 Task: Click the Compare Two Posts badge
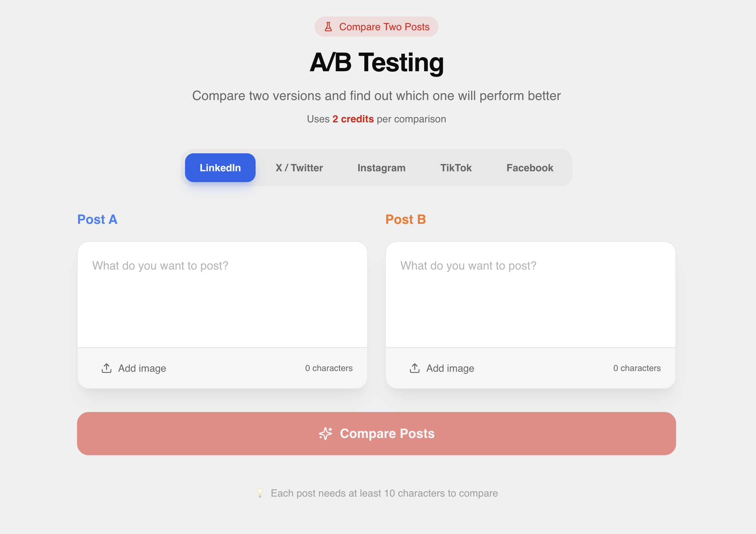point(377,26)
